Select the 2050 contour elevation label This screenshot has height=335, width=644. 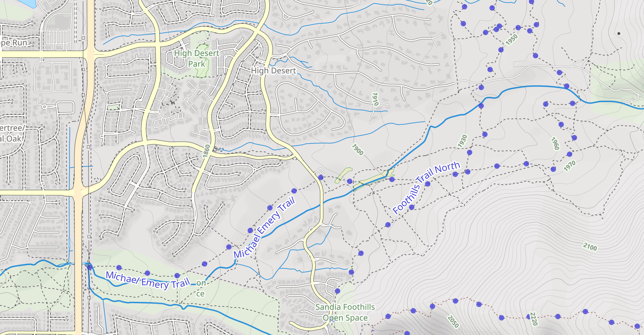coord(453,322)
